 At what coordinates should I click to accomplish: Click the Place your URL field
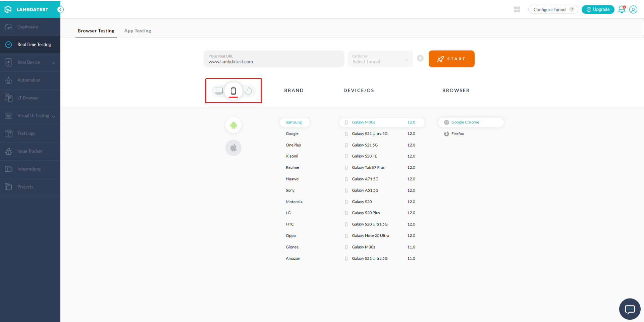[274, 59]
